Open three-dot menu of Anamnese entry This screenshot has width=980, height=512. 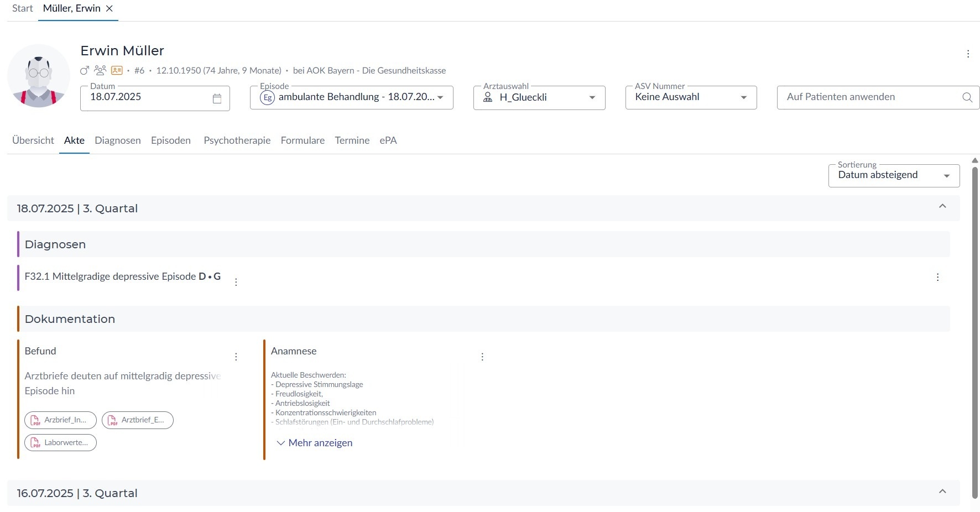click(482, 357)
